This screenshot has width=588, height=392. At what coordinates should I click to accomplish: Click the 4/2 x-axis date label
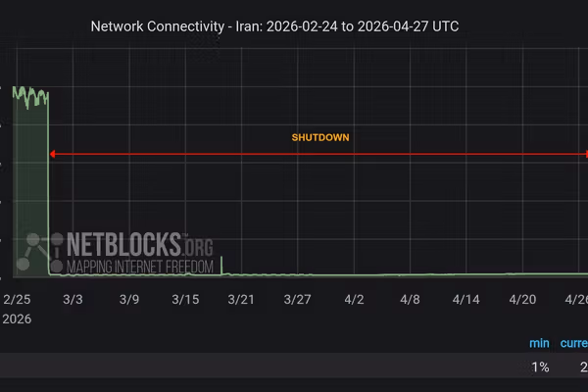pos(355,299)
